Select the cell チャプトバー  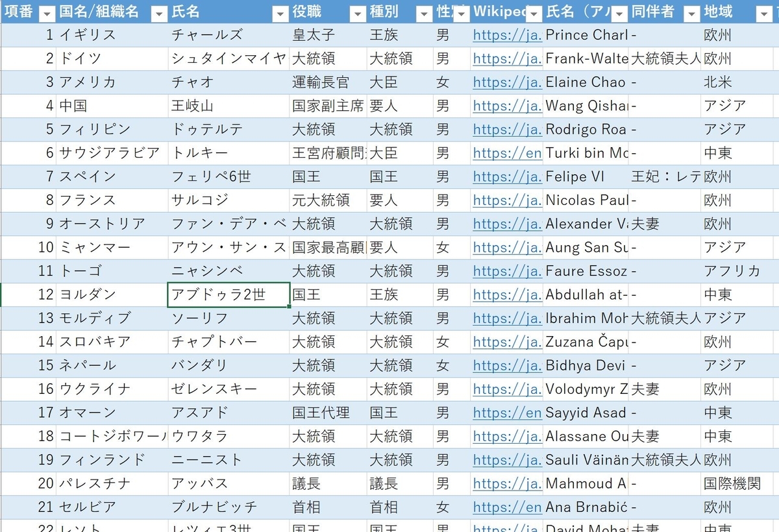click(229, 342)
